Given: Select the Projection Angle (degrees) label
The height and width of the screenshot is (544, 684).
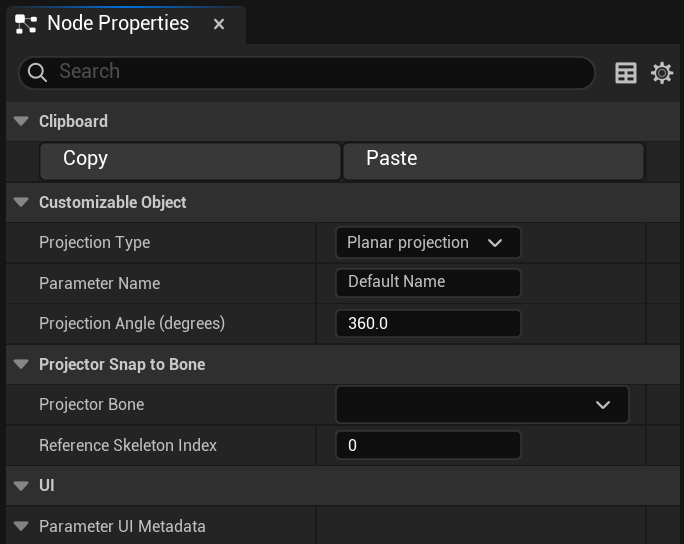Looking at the screenshot, I should pyautogui.click(x=132, y=324).
